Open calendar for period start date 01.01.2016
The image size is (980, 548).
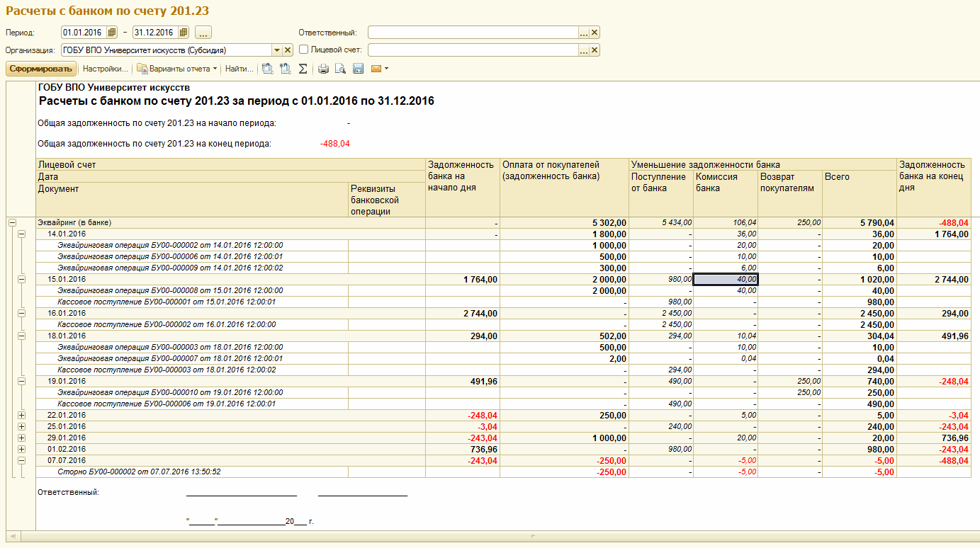click(113, 32)
